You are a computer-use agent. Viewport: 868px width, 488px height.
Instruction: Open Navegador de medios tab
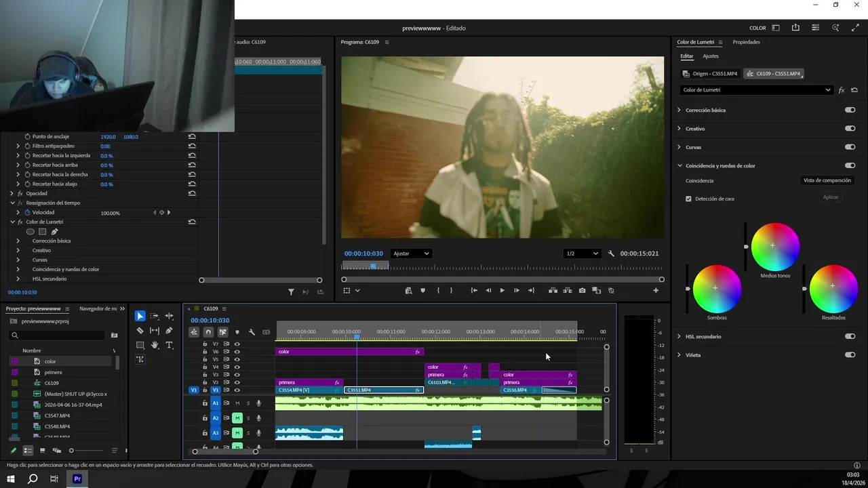point(98,308)
